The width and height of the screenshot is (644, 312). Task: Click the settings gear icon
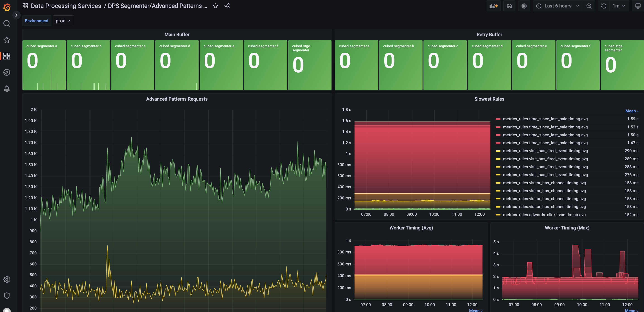[x=524, y=6]
